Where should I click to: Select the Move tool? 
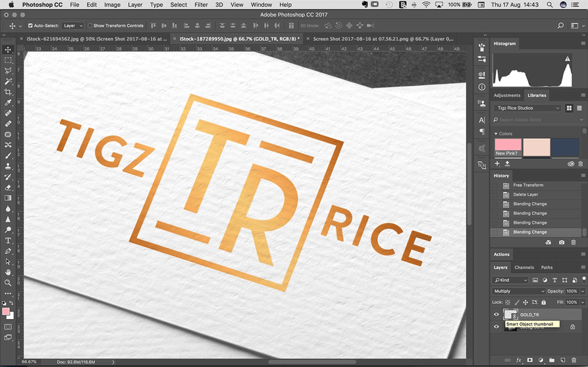click(x=8, y=49)
